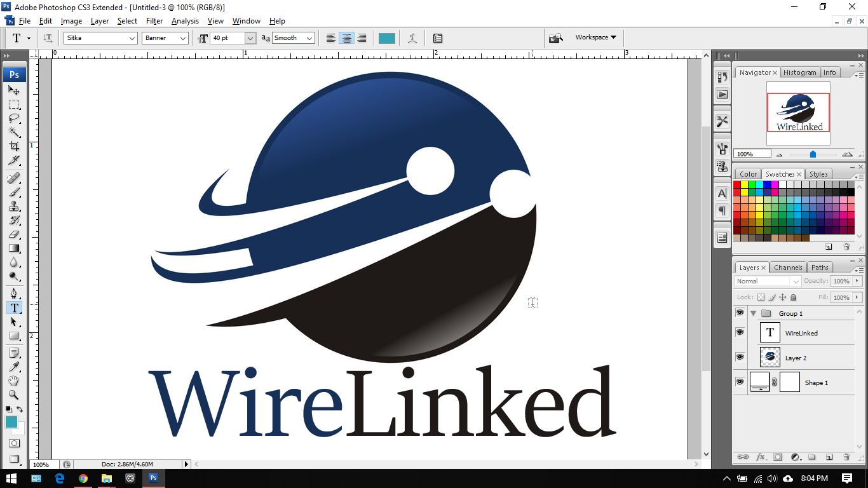Click the right align text button

point(362,38)
